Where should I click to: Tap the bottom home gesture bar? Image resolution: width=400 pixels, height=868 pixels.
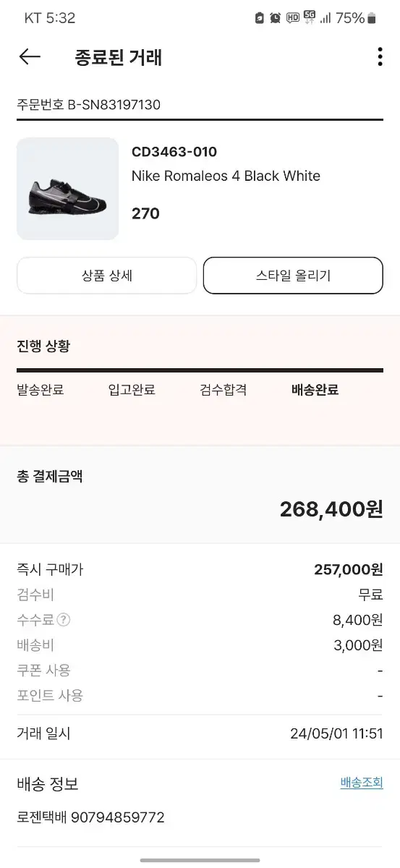tap(200, 860)
